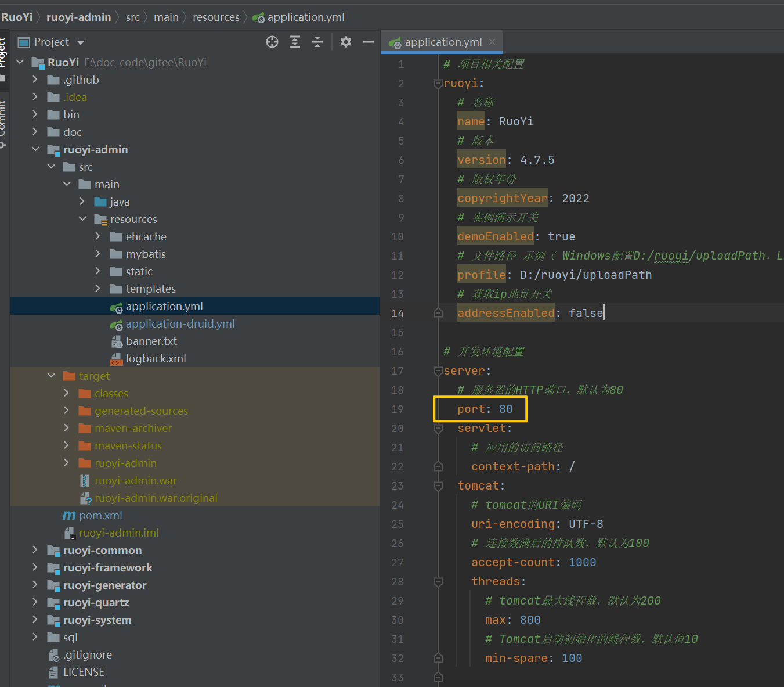Open the Project view dropdown
The width and height of the screenshot is (784, 687).
[81, 42]
